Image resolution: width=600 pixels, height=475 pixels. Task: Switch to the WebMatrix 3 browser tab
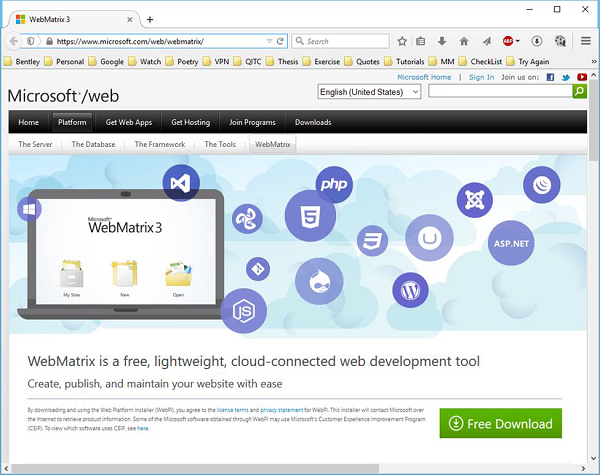click(73, 19)
